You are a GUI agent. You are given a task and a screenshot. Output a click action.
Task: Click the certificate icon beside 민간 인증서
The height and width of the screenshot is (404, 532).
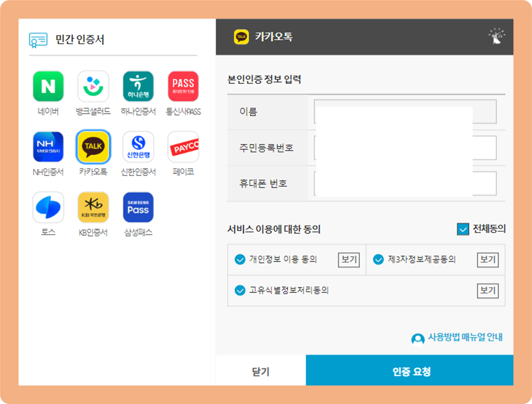click(x=38, y=40)
